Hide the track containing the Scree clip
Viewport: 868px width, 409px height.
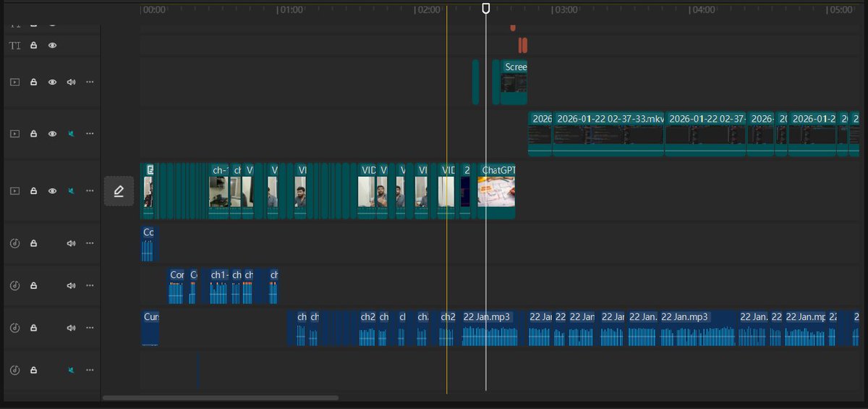pos(52,82)
